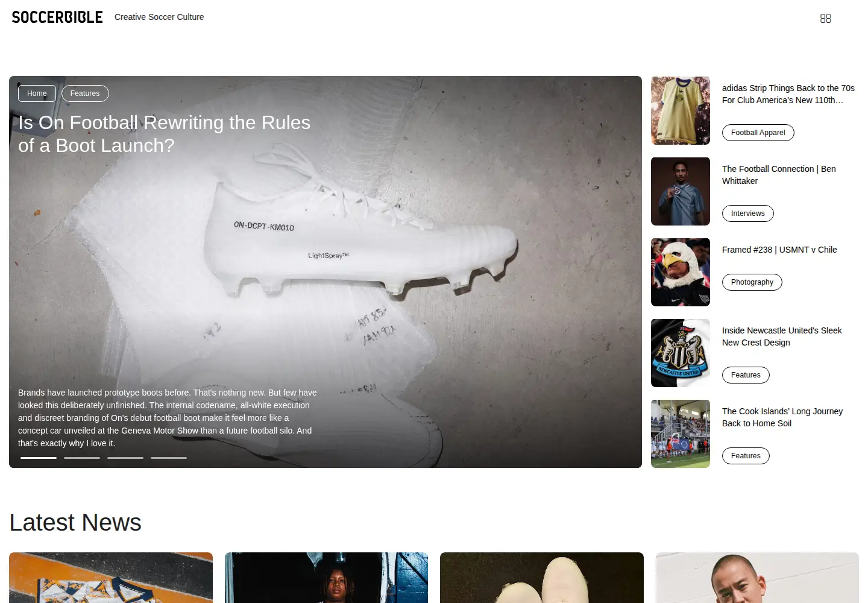Select the Home breadcrumb tag

coord(37,93)
